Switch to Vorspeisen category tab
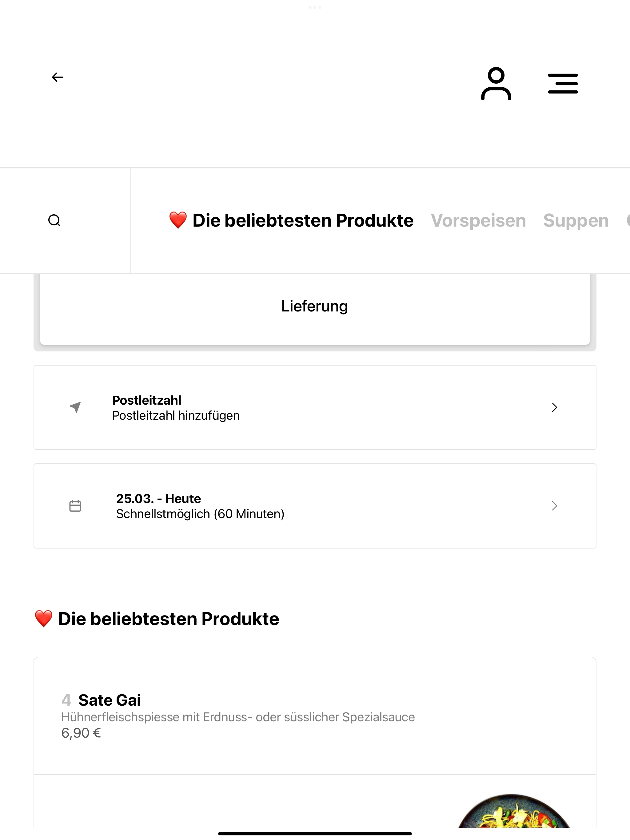This screenshot has height=840, width=630. (478, 221)
